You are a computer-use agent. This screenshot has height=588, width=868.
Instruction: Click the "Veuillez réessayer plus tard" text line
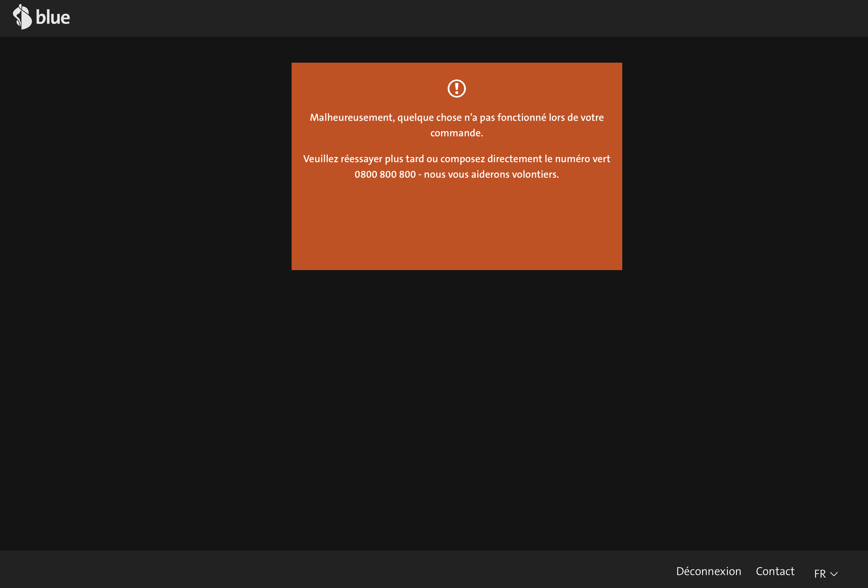tap(364, 159)
